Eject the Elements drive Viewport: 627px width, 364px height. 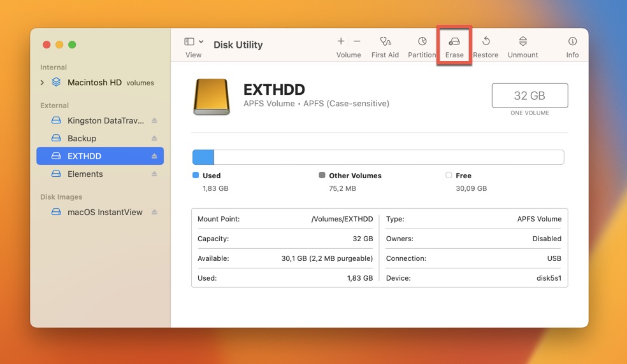[154, 174]
